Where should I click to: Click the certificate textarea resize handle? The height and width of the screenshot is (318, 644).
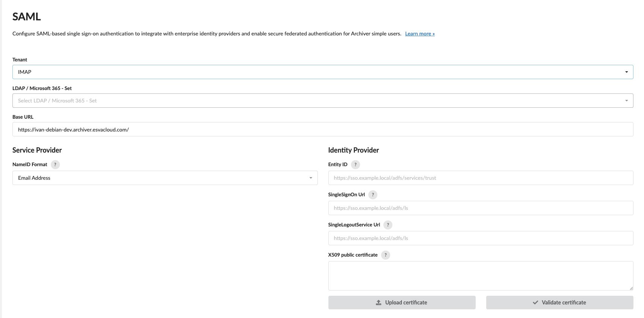(x=631, y=288)
